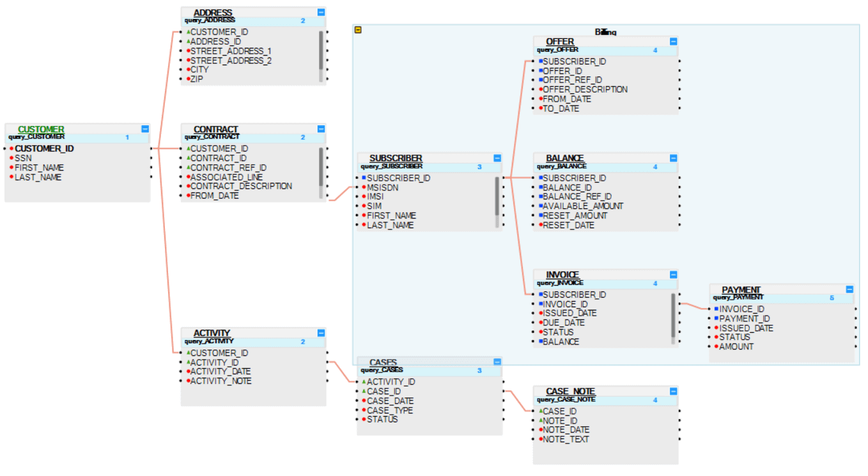Screen dimensions: 868x476
Task: Collapse the ADDRESS table node
Action: tap(321, 12)
